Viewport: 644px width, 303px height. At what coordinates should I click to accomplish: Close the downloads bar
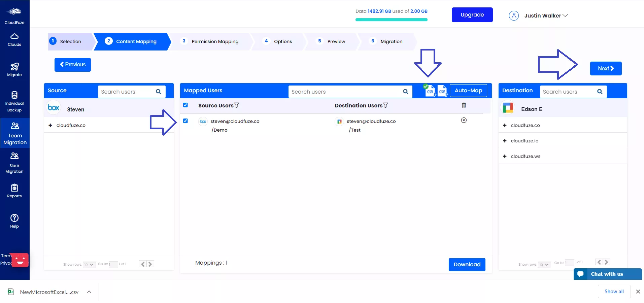[638, 292]
